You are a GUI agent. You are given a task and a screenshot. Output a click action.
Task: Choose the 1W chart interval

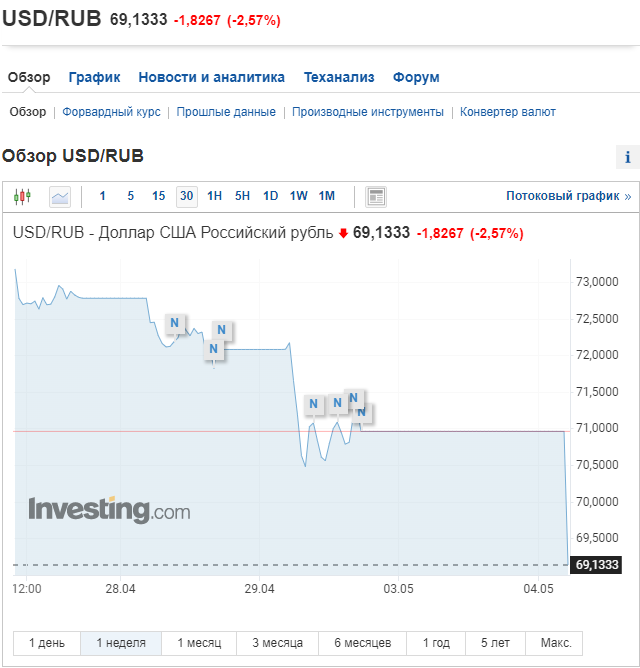click(298, 196)
